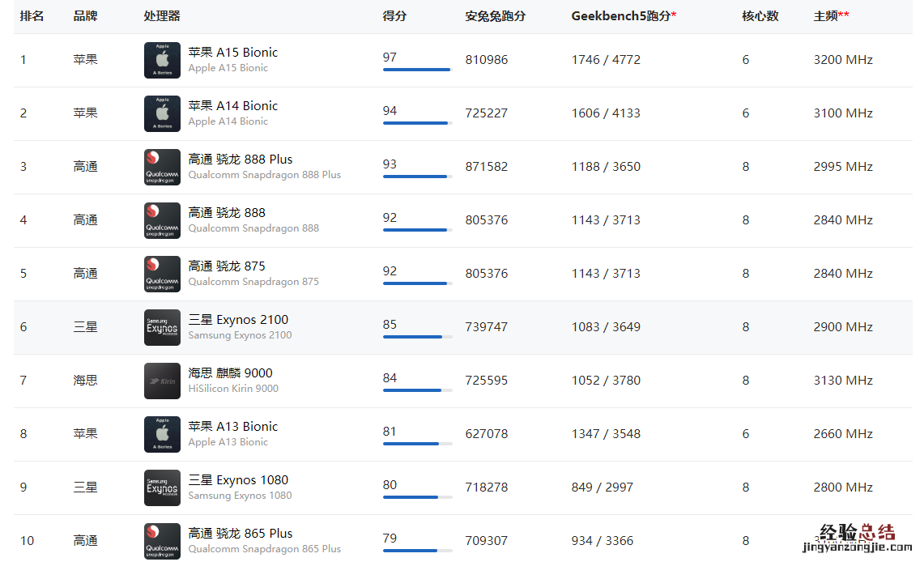Click the Snapdragon 865 Plus chip icon

162,541
